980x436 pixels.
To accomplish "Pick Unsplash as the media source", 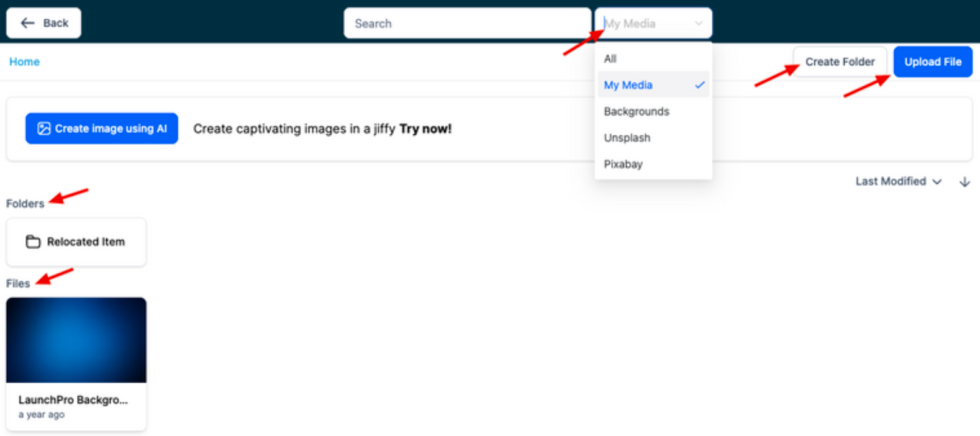I will click(x=653, y=137).
